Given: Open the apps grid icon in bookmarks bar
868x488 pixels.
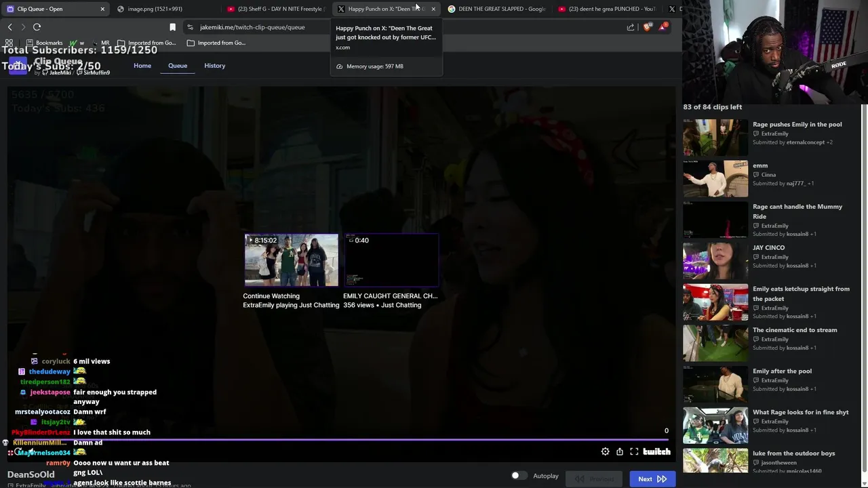Looking at the screenshot, I should (x=9, y=43).
